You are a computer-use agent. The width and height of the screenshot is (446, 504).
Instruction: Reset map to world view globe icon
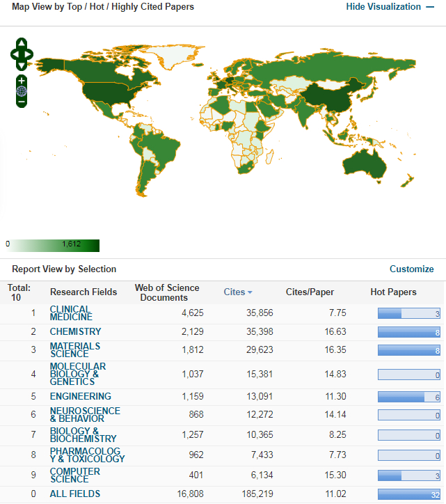pos(21,91)
